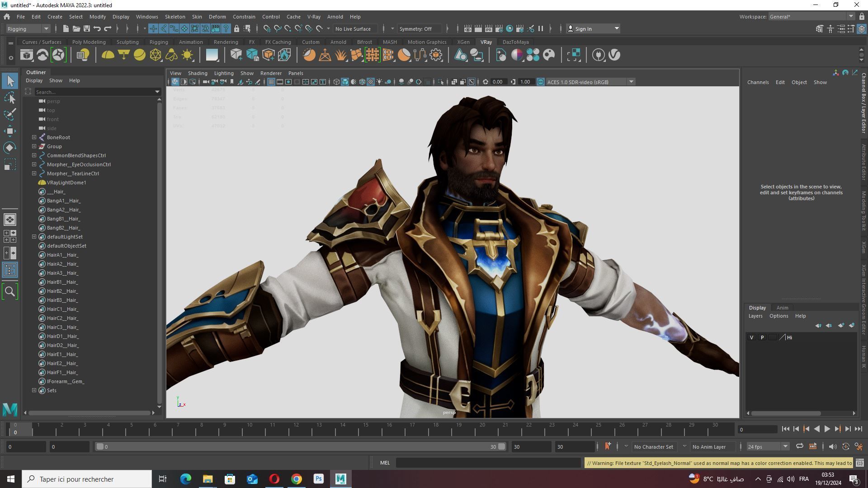Screen dimensions: 868x488
Task: Toggle textured display in viewport toolbar
Action: (371, 82)
